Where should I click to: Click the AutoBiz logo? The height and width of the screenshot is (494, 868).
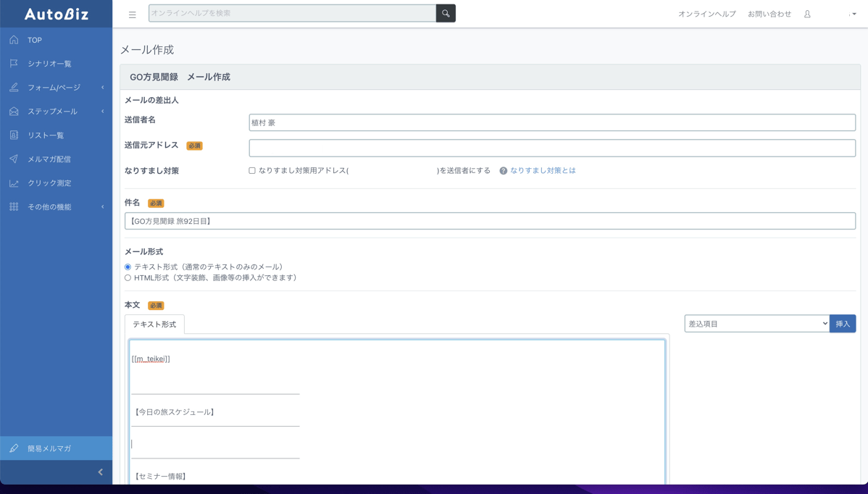coord(56,14)
